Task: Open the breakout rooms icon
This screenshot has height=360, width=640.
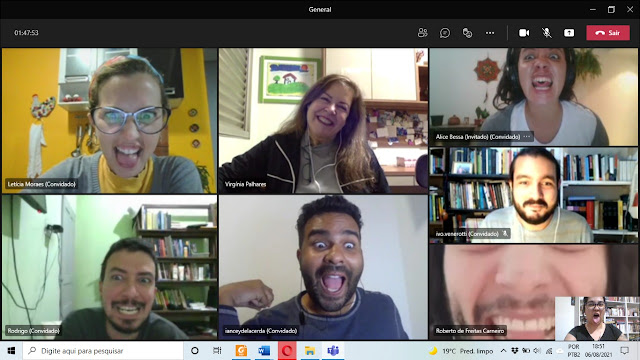Action: click(467, 33)
